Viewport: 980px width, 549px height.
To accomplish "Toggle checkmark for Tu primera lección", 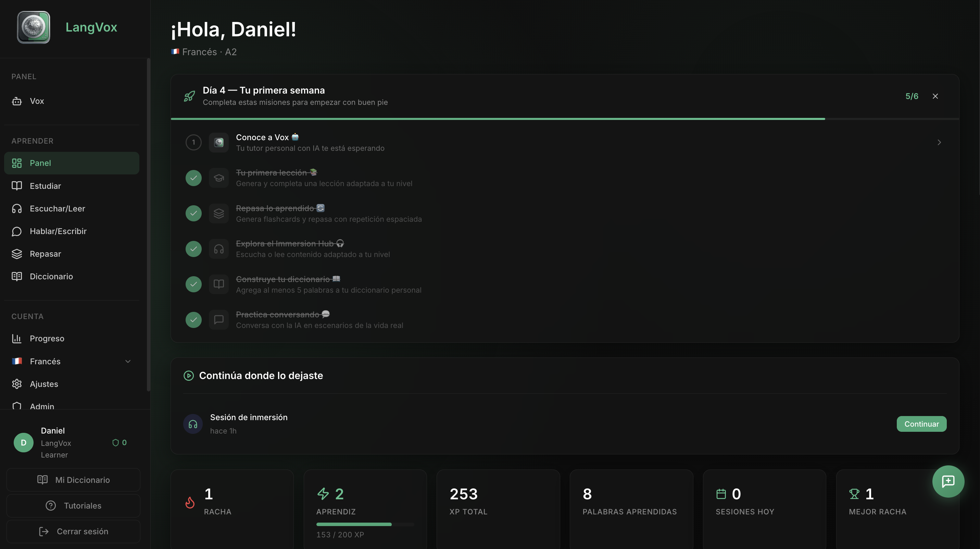I will pyautogui.click(x=193, y=178).
